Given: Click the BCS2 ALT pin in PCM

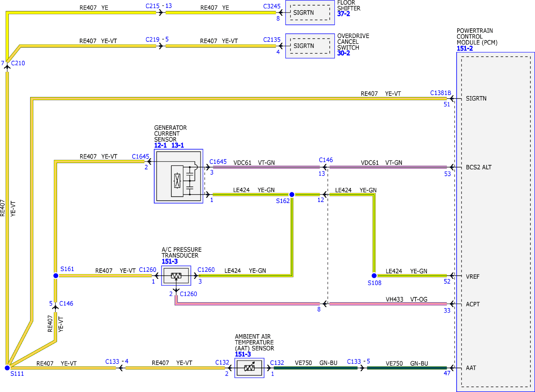Looking at the screenshot, I should click(x=478, y=167).
